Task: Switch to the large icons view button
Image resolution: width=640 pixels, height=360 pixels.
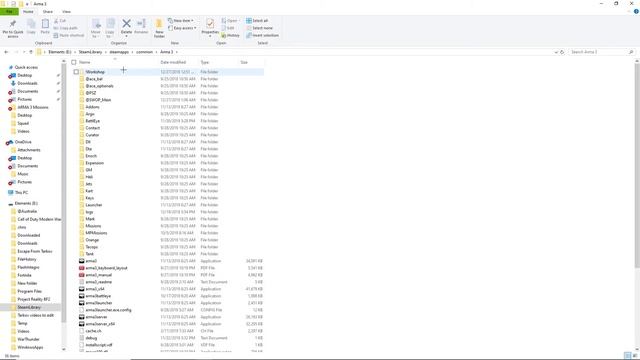Action: 634,356
